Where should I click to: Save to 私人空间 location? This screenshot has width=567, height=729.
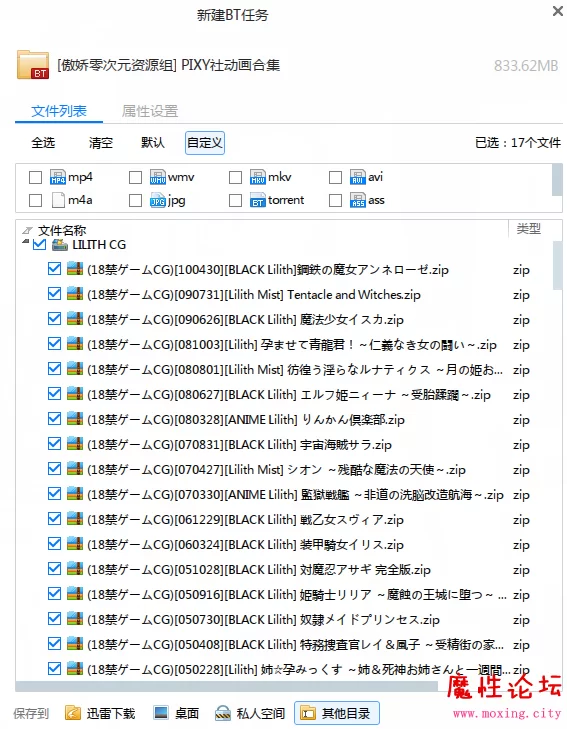(x=250, y=713)
